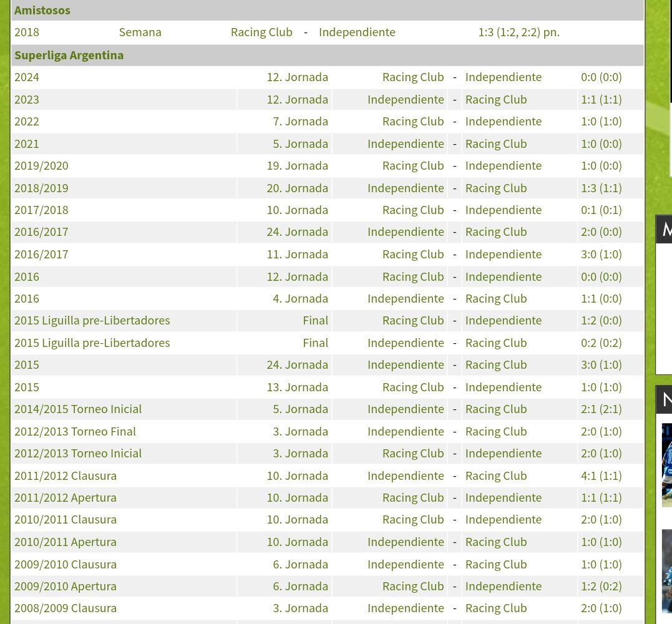Open the 2:0 (1:0) result for 2008/2009 Clausura

pos(601,608)
